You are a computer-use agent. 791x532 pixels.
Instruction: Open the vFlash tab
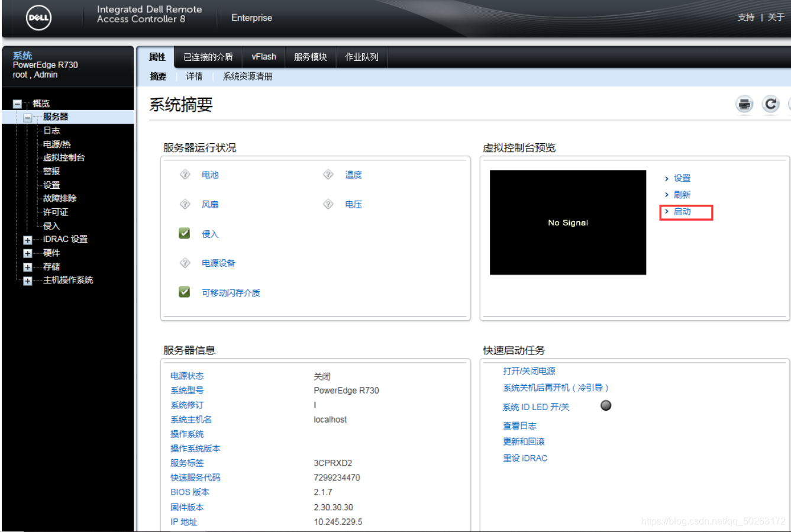[x=264, y=57]
